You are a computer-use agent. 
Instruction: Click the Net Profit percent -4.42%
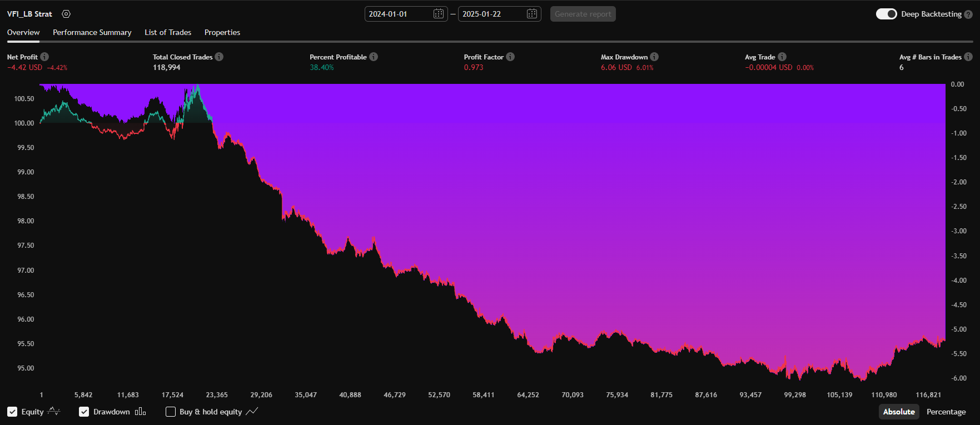point(57,68)
